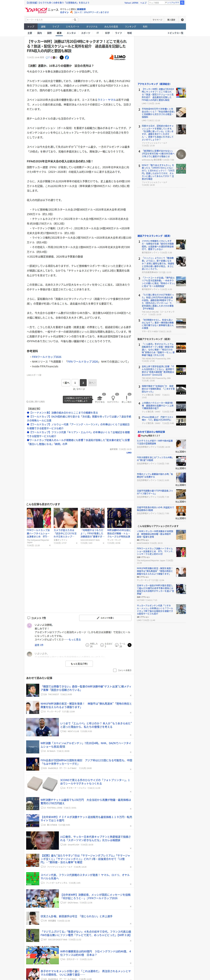Image resolution: width=210 pixels, height=980 pixels.
Task: Dismiss the 何時間やるつもりだよ recommendation card
Action: coord(103,543)
